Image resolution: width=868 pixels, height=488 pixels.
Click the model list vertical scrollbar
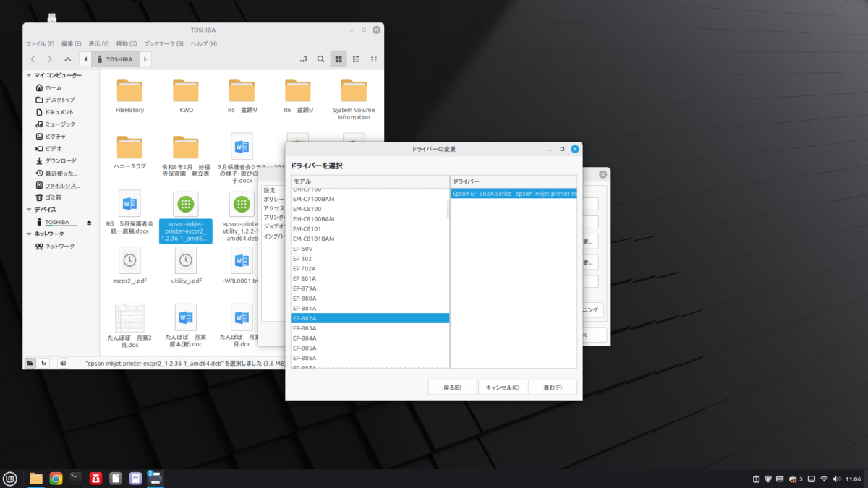coord(448,210)
